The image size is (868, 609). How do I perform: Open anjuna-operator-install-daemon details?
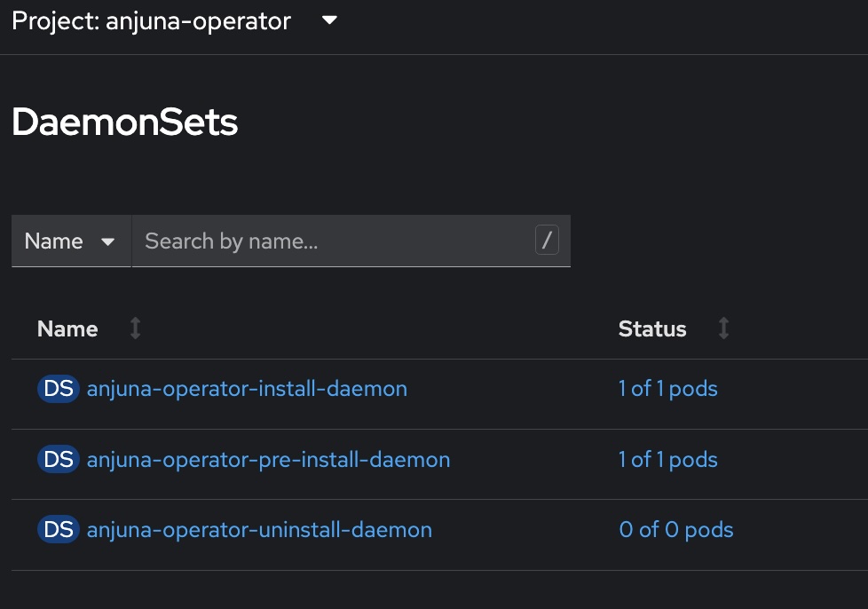pyautogui.click(x=246, y=388)
